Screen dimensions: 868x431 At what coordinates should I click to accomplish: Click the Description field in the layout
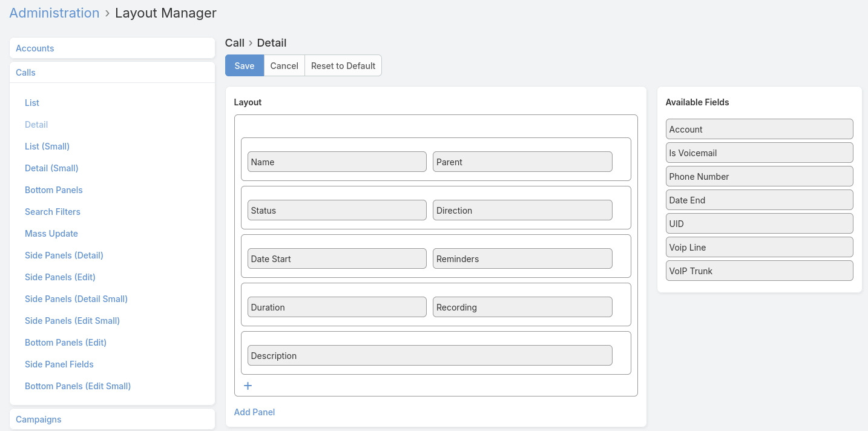point(430,355)
